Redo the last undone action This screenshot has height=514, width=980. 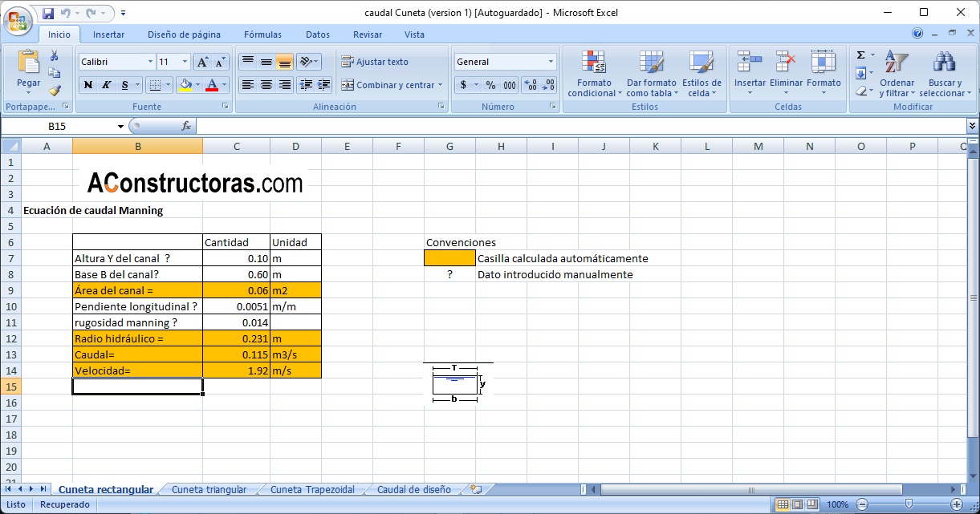coord(90,13)
